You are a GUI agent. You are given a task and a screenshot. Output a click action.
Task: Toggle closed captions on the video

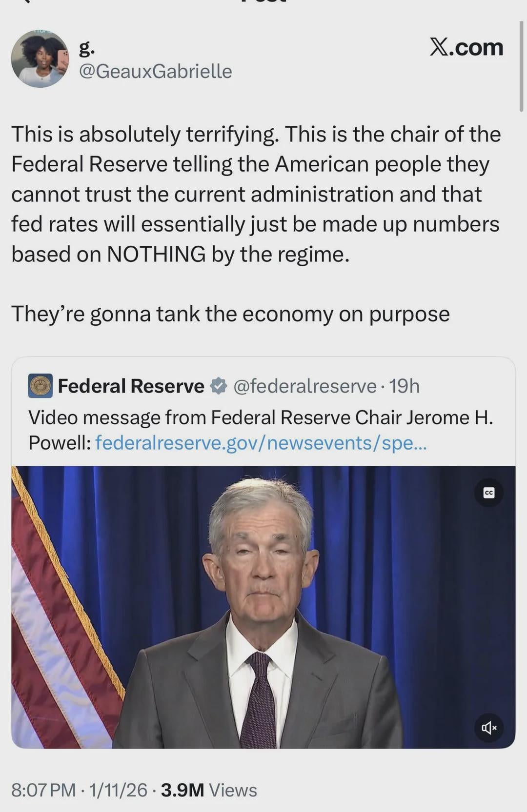[x=489, y=493]
